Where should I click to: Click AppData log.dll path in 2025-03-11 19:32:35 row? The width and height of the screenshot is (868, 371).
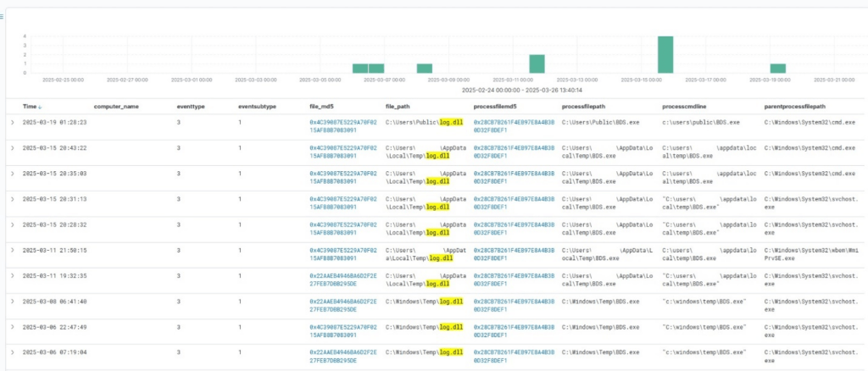coord(426,280)
